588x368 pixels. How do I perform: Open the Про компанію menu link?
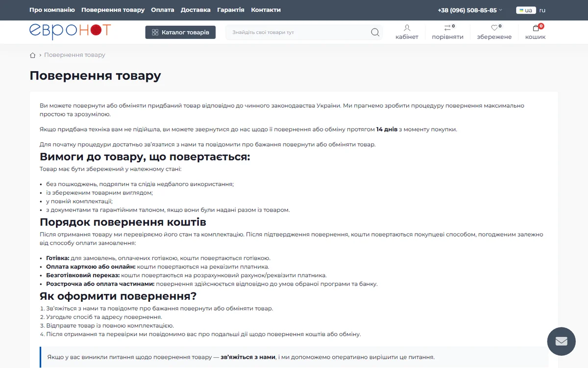click(52, 10)
